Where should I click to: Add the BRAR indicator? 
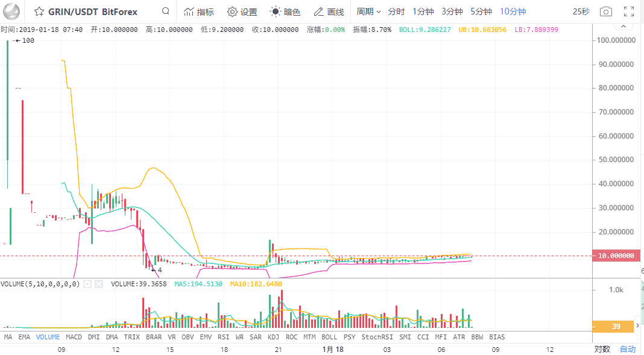pyautogui.click(x=154, y=337)
